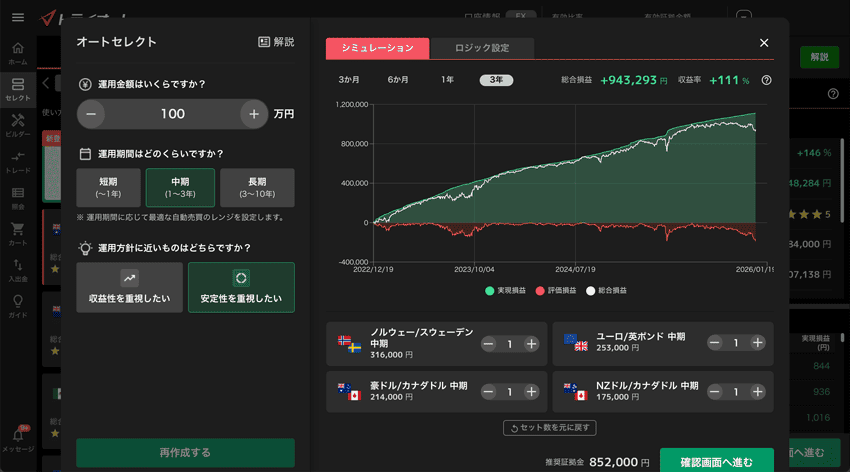
Task: Select the 3か月 chart range
Action: tap(349, 80)
